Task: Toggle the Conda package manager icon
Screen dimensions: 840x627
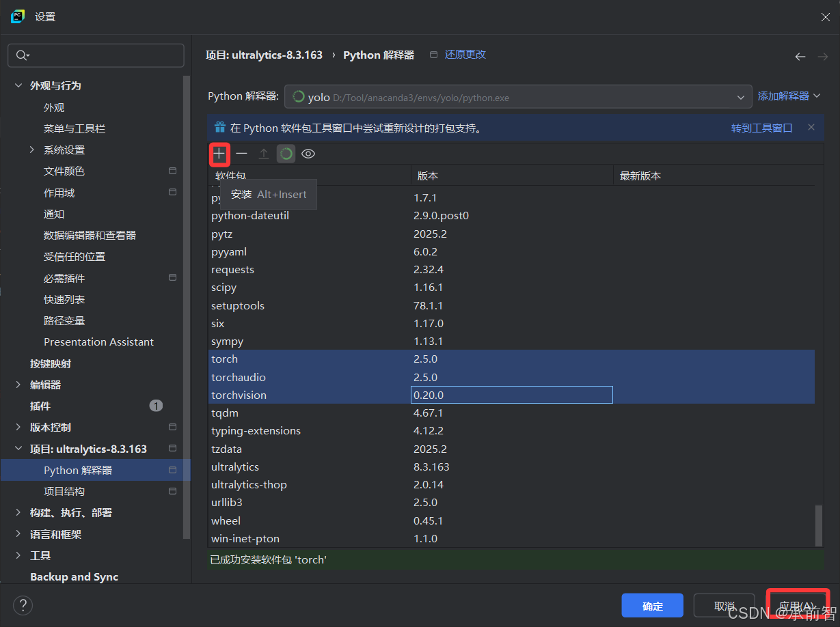Action: [286, 154]
